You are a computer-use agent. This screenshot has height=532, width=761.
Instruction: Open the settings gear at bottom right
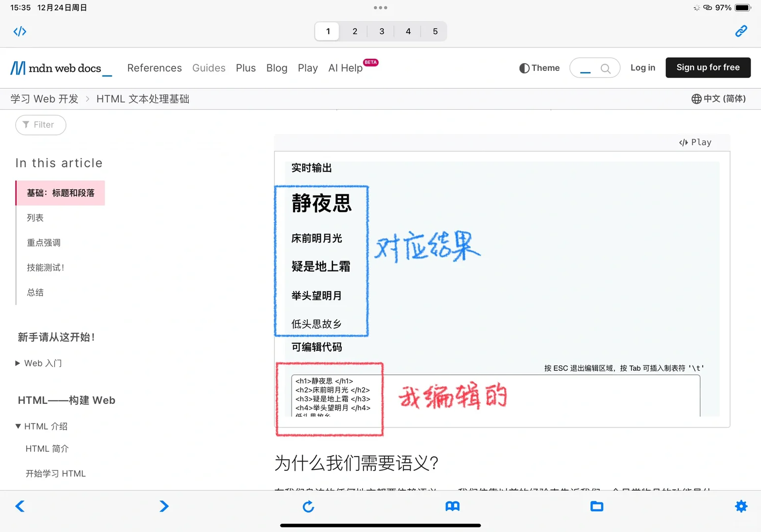pos(741,506)
